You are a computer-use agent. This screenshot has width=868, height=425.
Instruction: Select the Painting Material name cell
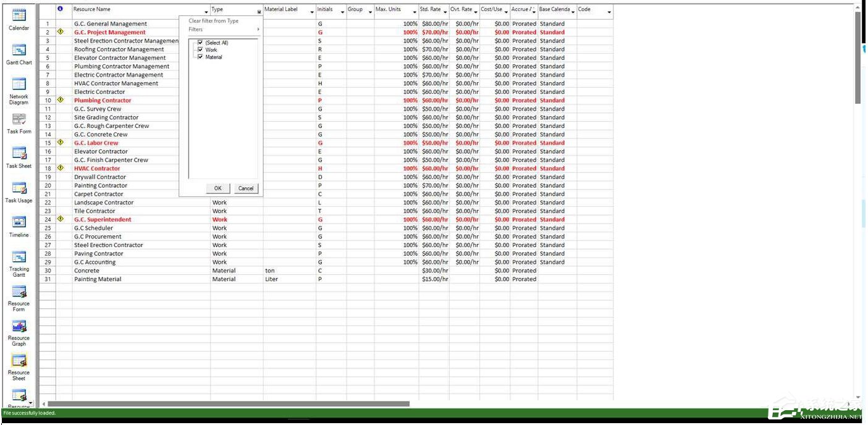tap(141, 279)
